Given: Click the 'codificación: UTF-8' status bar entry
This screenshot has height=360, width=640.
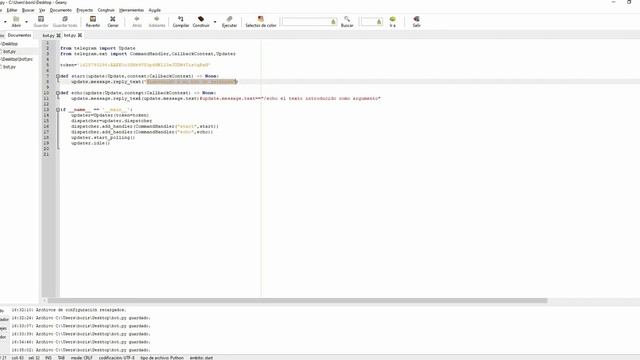Looking at the screenshot, I should coord(116,358).
